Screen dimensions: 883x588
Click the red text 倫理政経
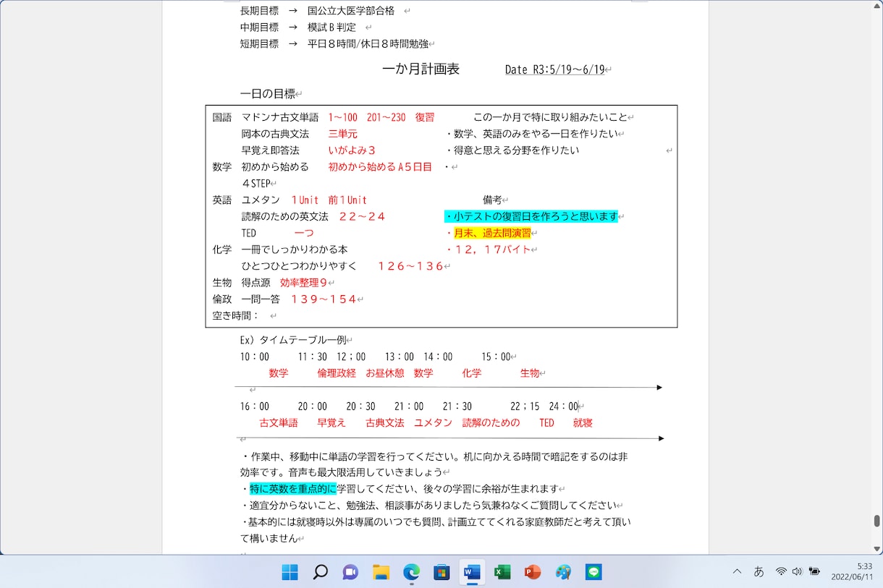[337, 373]
